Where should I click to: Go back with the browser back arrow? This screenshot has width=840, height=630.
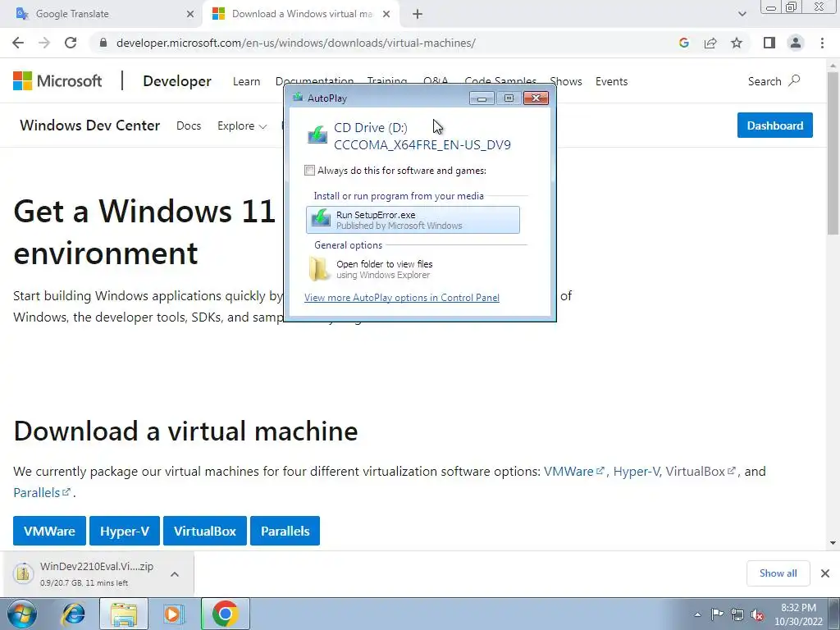18,43
